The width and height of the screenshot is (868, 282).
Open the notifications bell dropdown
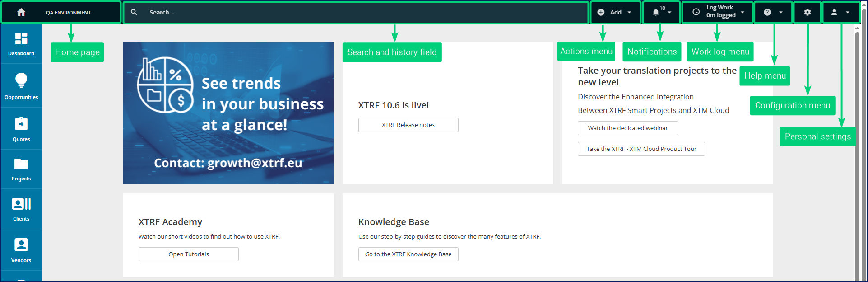pyautogui.click(x=661, y=12)
